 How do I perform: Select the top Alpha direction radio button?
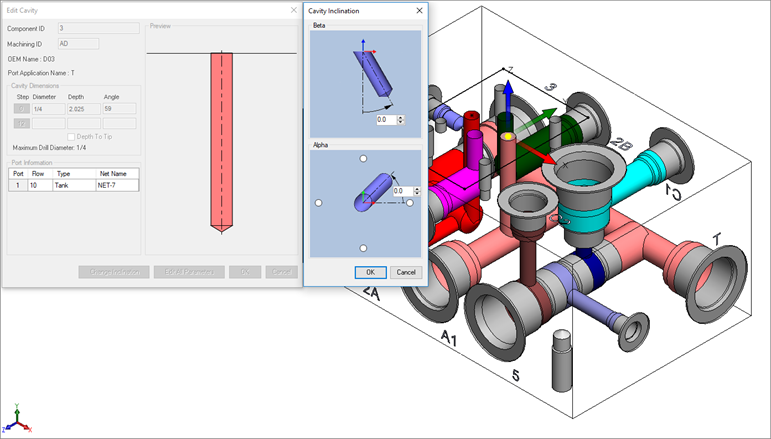(363, 158)
